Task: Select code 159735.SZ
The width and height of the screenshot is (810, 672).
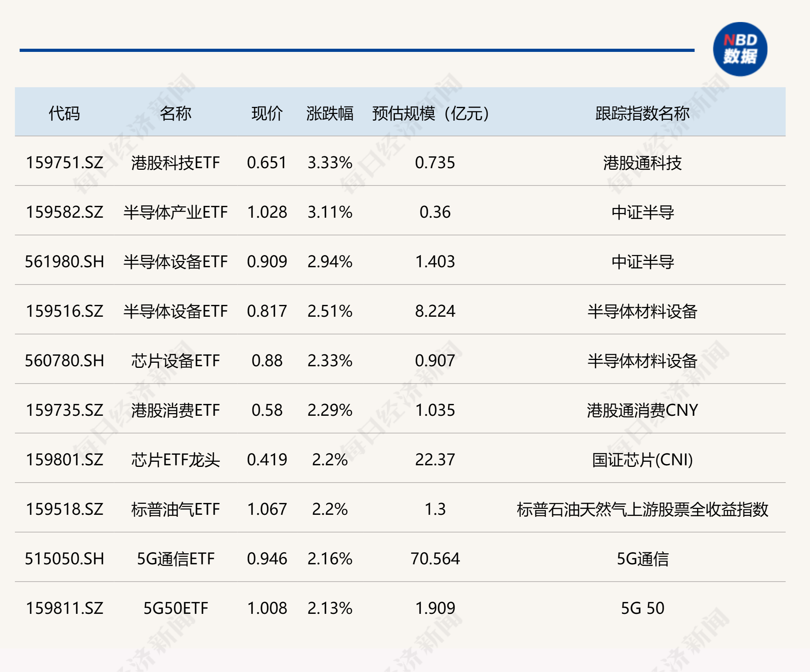Action: pos(64,410)
